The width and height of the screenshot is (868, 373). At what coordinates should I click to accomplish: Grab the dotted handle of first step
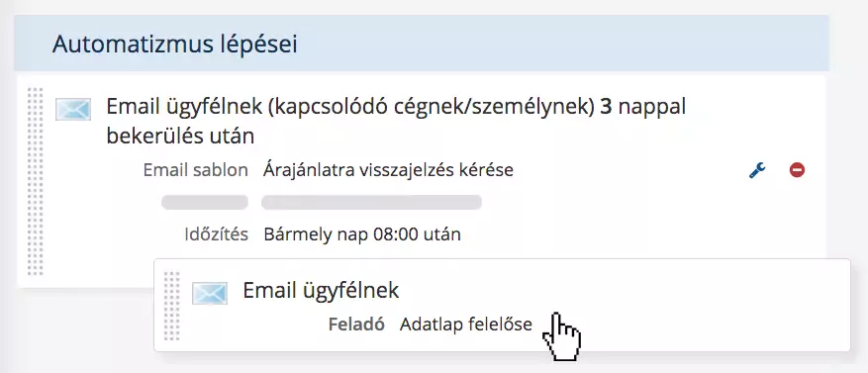tap(35, 181)
